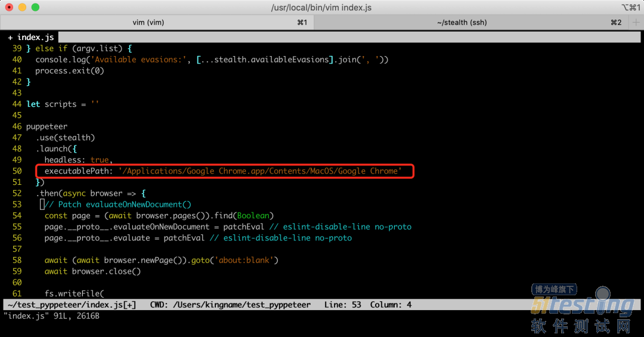The image size is (644, 337).
Task: Click the 'Line: 53' status indicator
Action: (x=343, y=305)
